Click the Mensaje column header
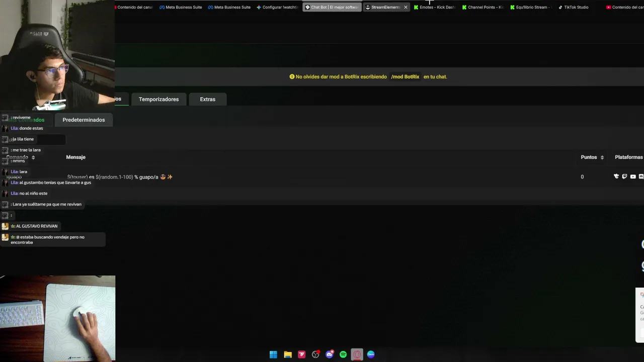Screen dimensions: 644x362 75,157
